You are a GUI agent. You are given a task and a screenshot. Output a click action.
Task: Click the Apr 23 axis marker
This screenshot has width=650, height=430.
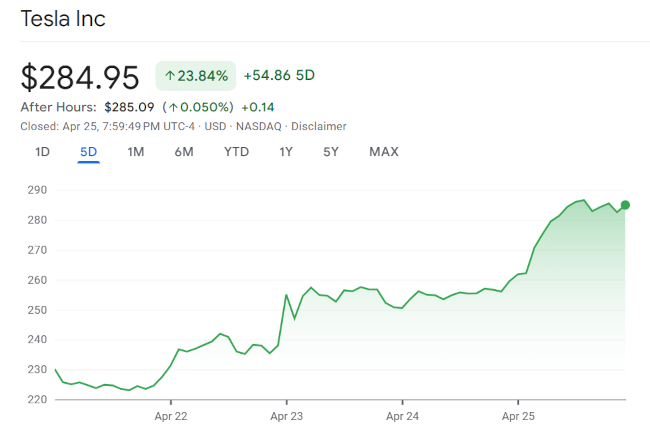(x=286, y=416)
